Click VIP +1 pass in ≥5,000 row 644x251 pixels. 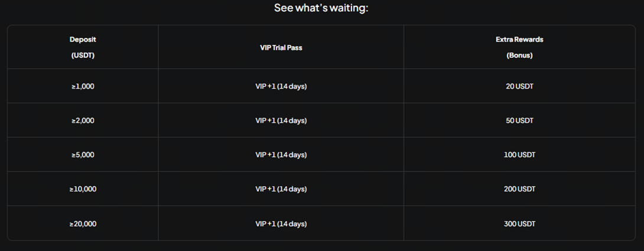281,155
